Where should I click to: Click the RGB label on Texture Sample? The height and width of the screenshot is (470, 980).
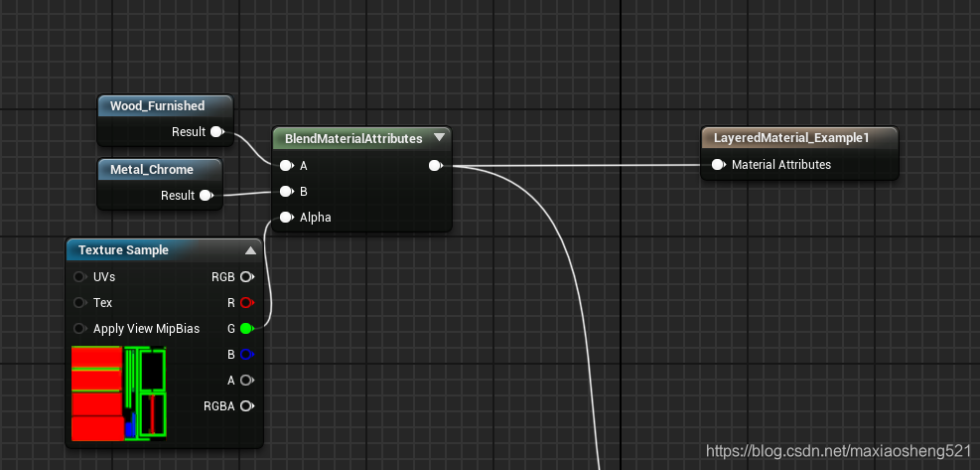click(x=223, y=277)
